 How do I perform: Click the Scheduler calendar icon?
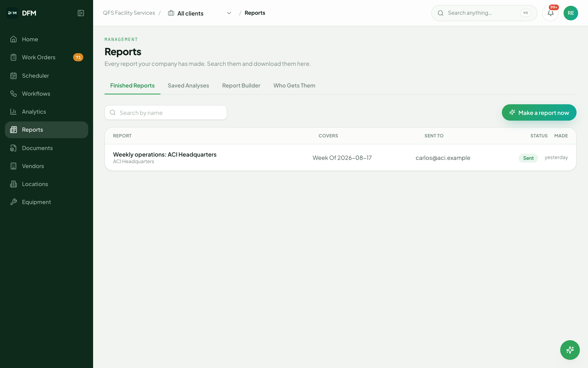tap(14, 76)
